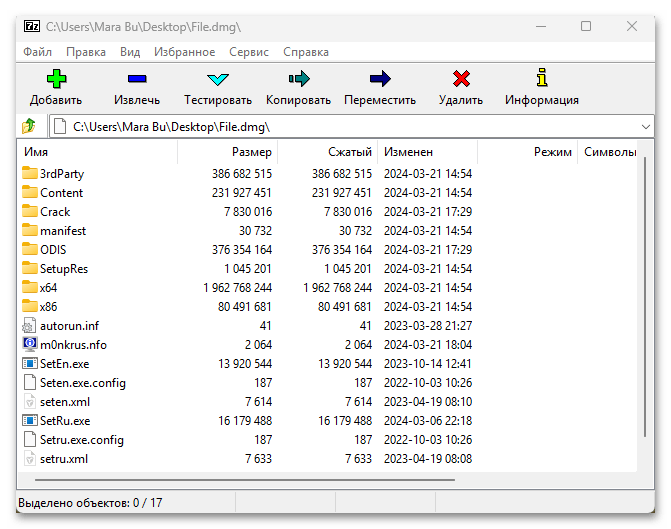Click SetEn.exe date 2023-10-14 12:41
This screenshot has height=529, width=671.
(x=428, y=363)
